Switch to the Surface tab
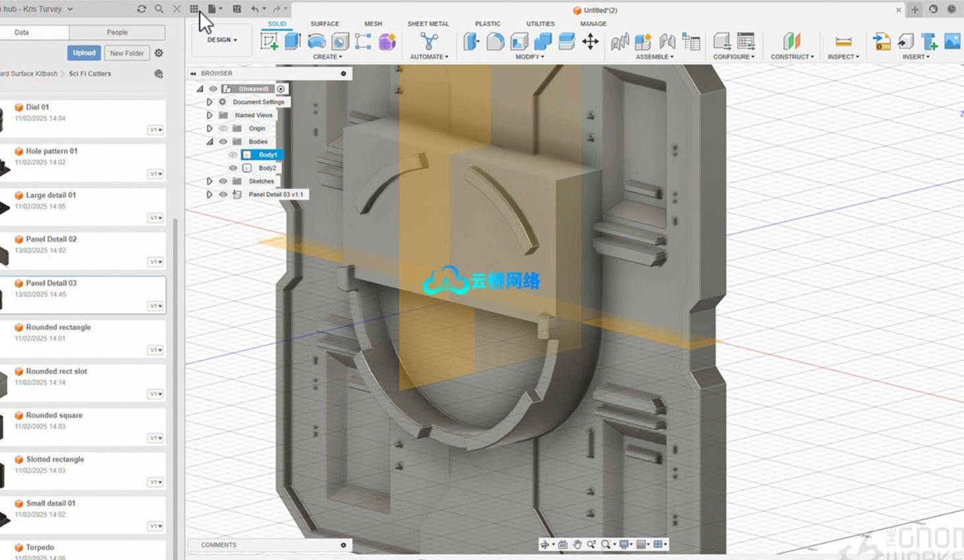 pos(324,24)
